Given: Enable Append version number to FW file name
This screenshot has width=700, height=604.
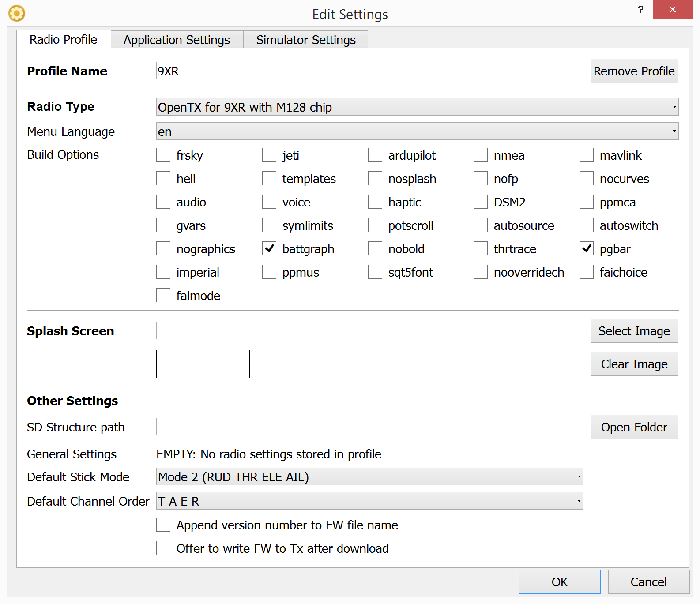Looking at the screenshot, I should click(x=163, y=525).
